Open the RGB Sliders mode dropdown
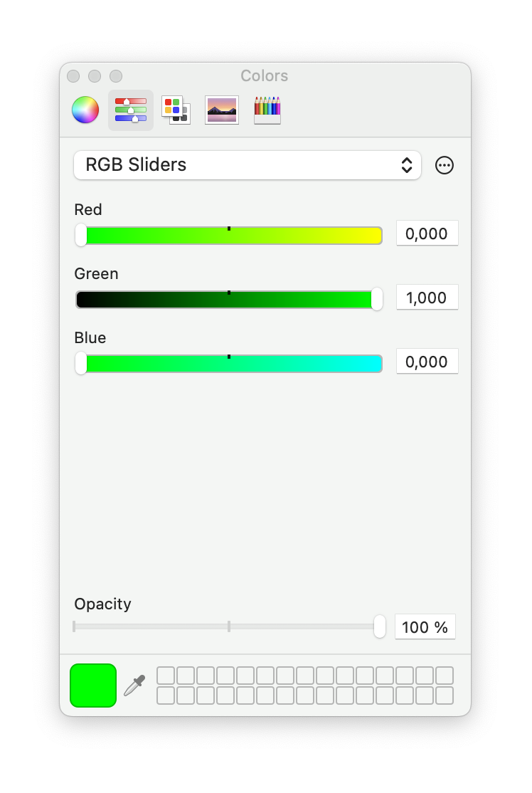 (x=248, y=165)
